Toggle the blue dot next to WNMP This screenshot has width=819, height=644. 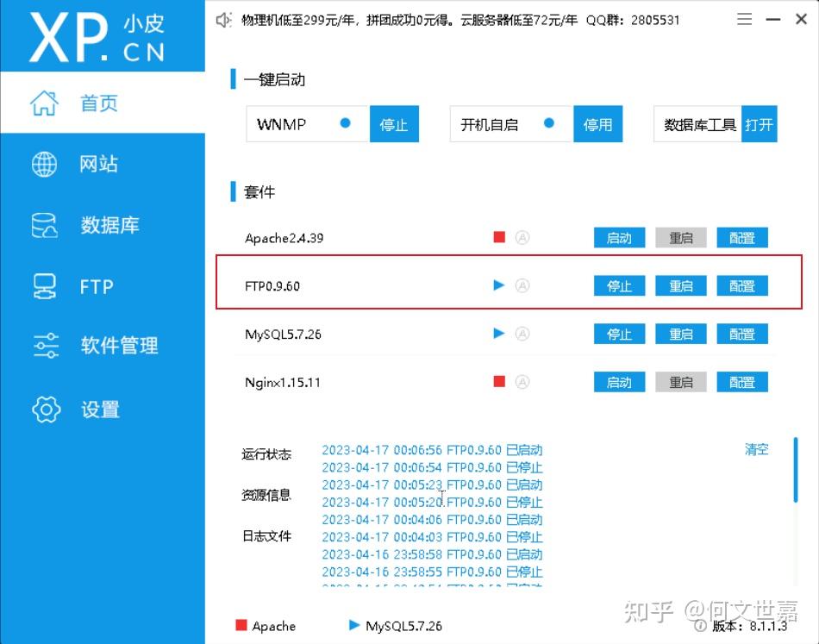(x=344, y=123)
